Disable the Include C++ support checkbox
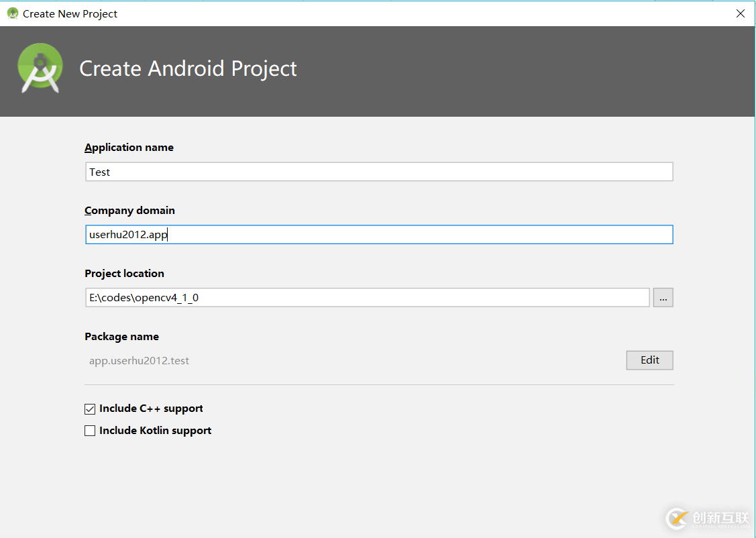Screen dimensions: 756x538 pyautogui.click(x=90, y=408)
